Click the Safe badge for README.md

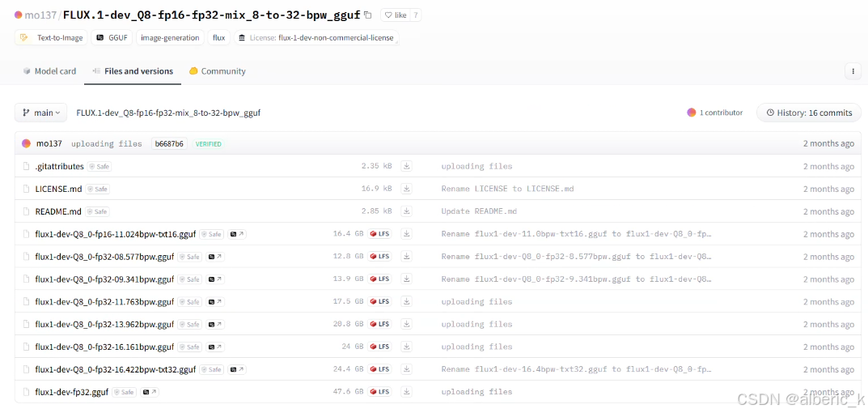click(x=97, y=211)
